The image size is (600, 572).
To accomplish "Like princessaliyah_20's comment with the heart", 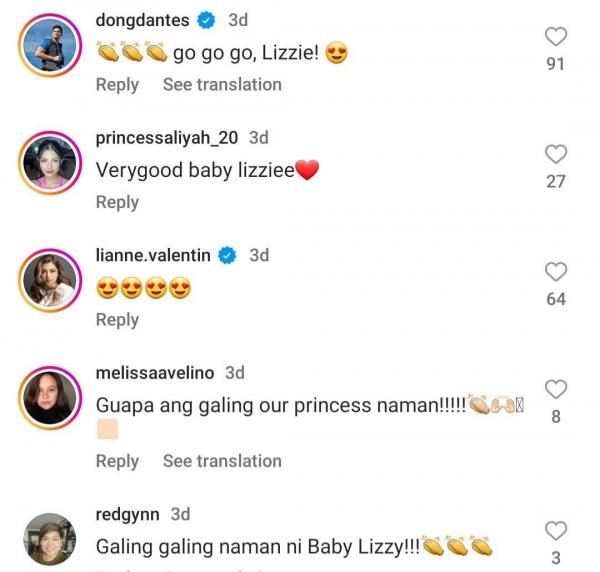I will [x=556, y=154].
